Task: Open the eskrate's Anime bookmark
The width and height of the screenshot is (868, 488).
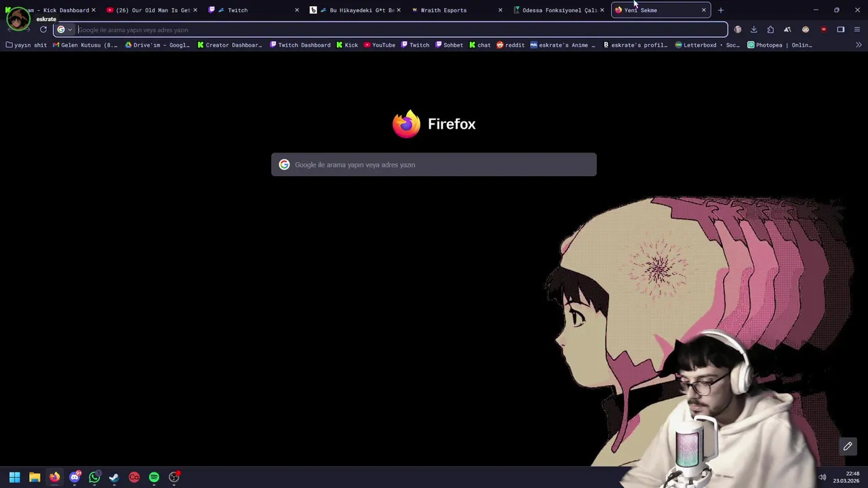Action: 563,45
